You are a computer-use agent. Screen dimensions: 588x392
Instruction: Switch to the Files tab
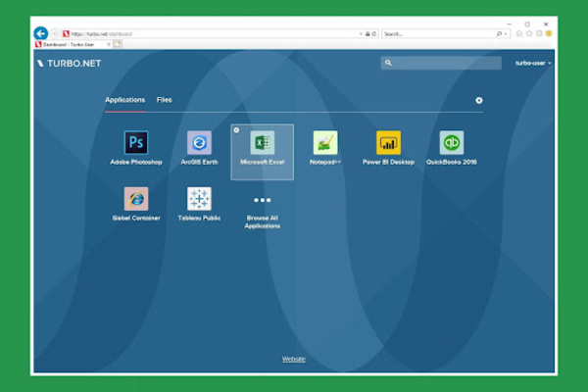click(165, 100)
